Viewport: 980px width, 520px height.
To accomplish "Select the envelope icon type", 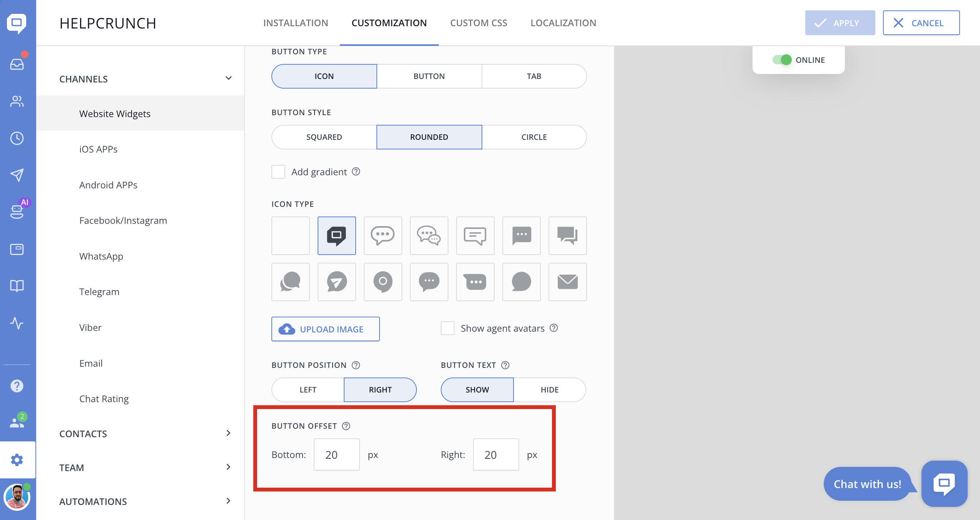I will pyautogui.click(x=567, y=282).
